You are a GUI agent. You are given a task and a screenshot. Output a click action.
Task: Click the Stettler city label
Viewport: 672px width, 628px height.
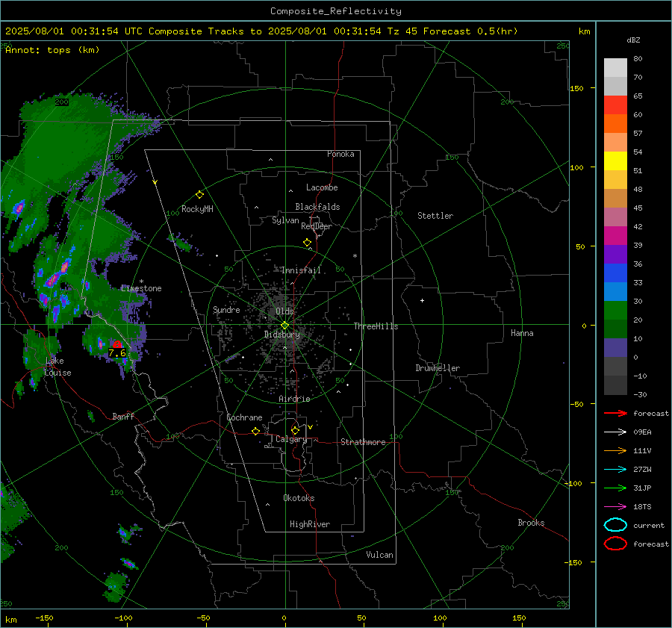pyautogui.click(x=435, y=216)
